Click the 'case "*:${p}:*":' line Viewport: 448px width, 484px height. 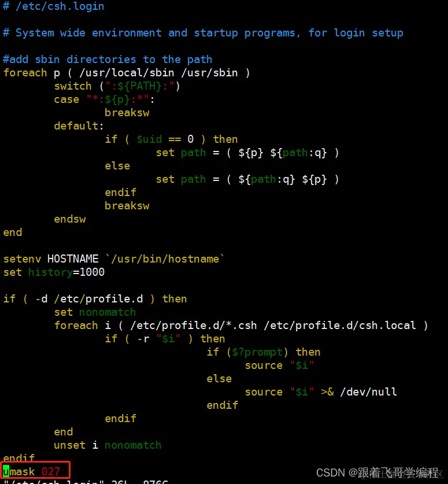[104, 99]
